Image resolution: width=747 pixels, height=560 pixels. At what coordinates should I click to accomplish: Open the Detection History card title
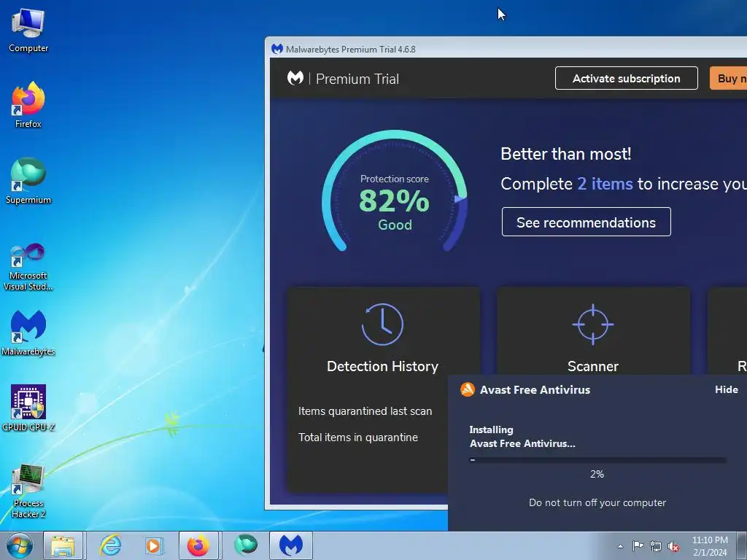coord(382,366)
